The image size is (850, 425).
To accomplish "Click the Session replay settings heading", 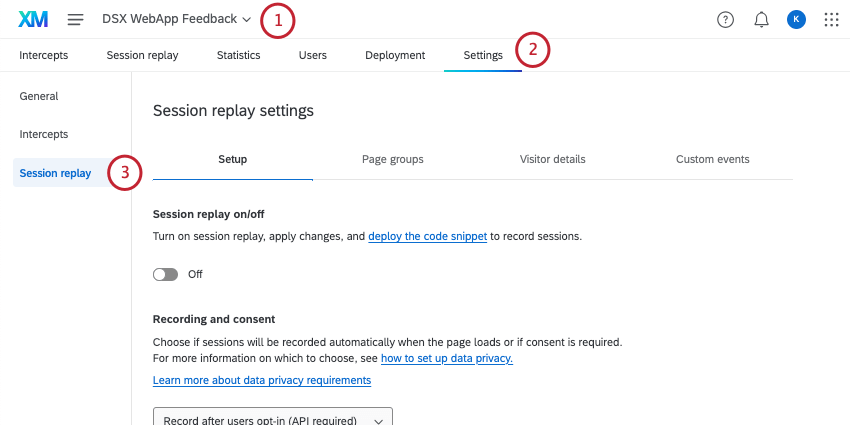I will (x=233, y=111).
